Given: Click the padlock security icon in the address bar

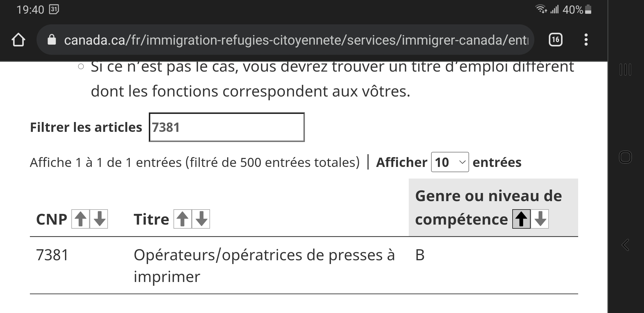Looking at the screenshot, I should pos(52,40).
